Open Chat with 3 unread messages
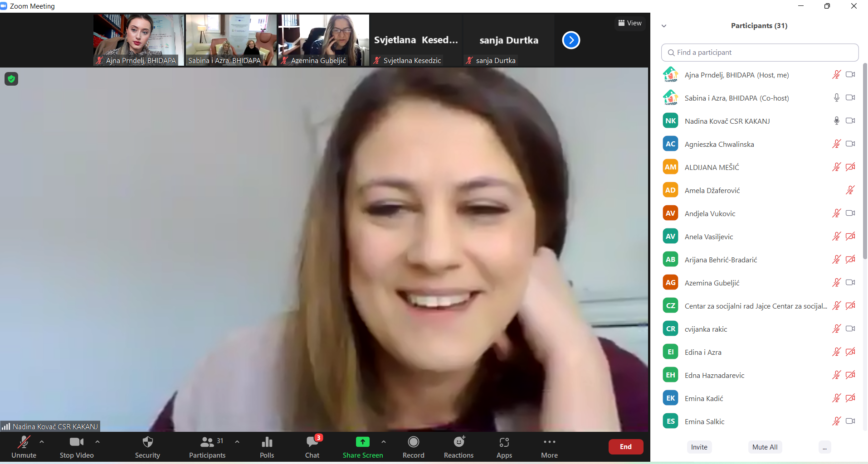 [312, 447]
